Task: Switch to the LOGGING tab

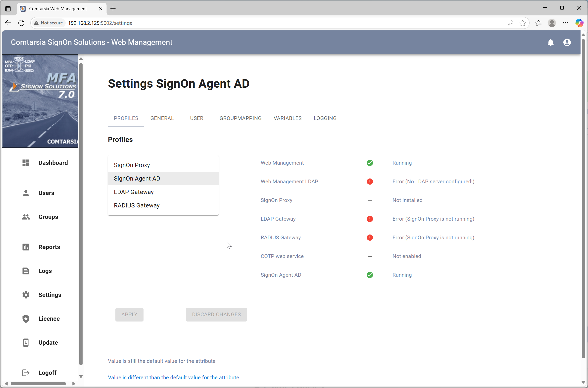Action: [325, 118]
